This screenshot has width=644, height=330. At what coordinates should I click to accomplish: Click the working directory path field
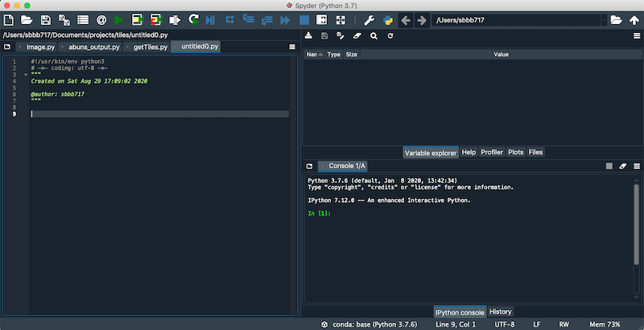pos(516,19)
